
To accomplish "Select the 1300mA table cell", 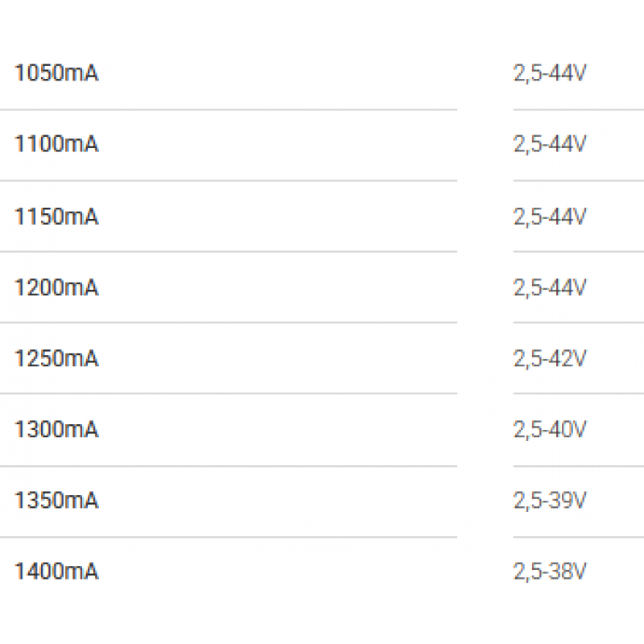I will 56,430.
